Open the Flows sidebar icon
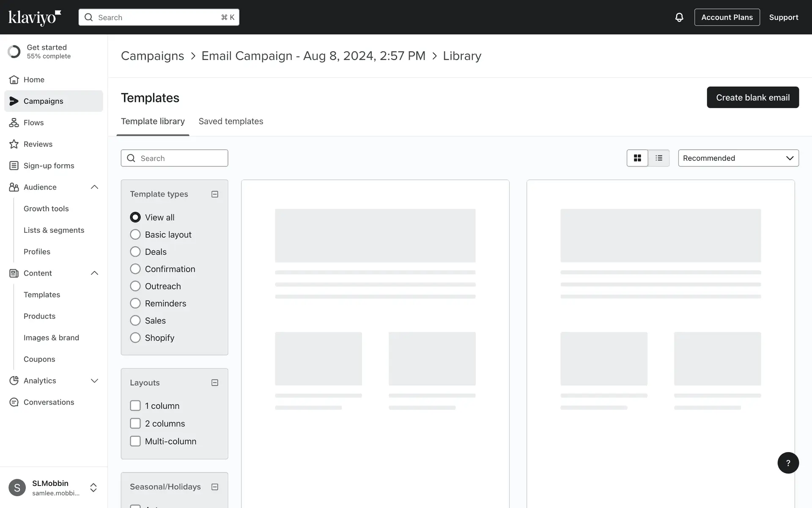812x508 pixels. [x=14, y=123]
